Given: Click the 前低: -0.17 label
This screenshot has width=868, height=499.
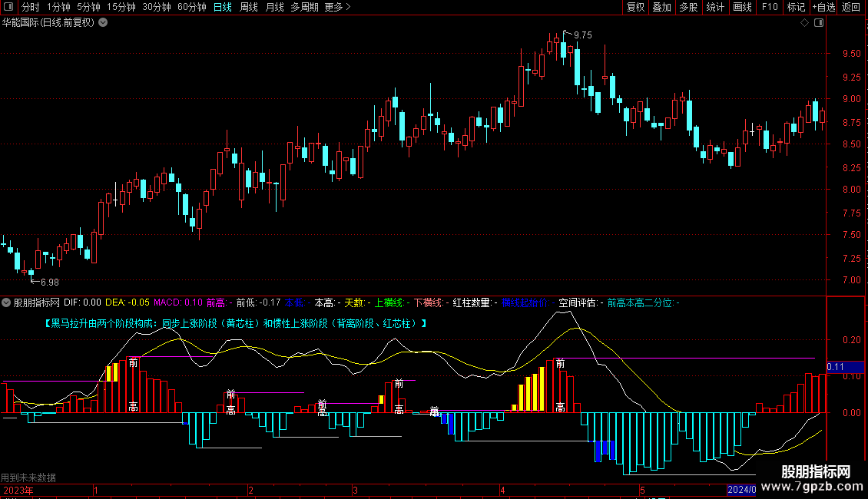Looking at the screenshot, I should point(259,302).
